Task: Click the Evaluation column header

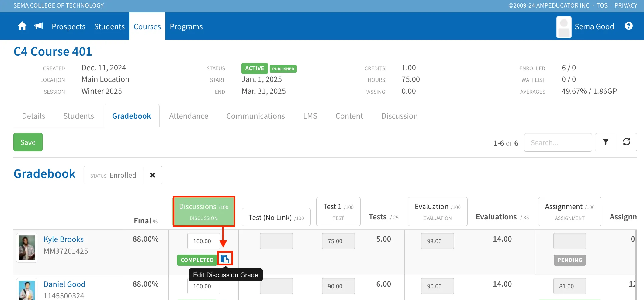Action: [x=438, y=211]
